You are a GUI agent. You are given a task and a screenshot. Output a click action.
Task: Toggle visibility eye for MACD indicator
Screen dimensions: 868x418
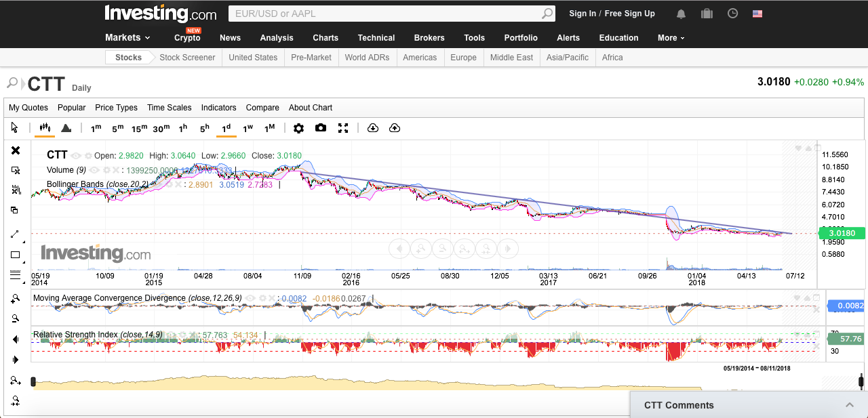(x=250, y=298)
